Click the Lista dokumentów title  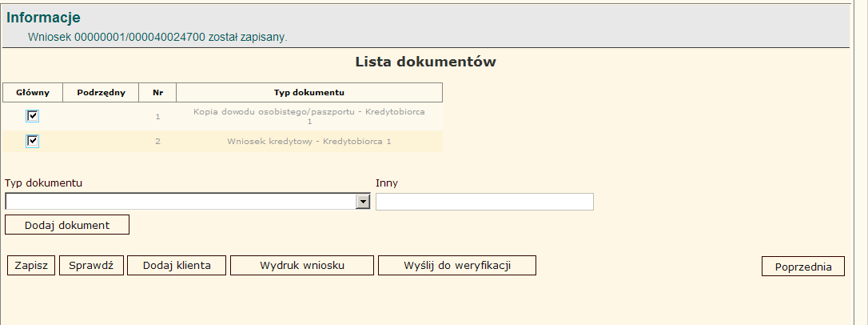(x=426, y=62)
